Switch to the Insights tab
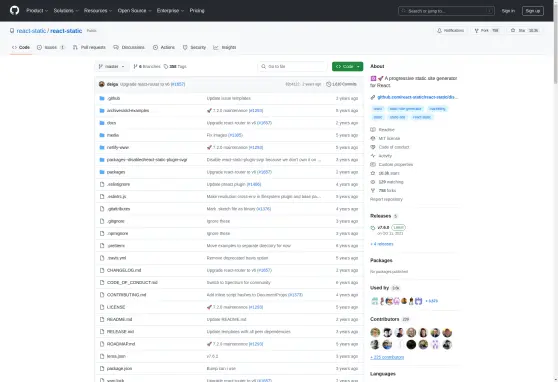 pos(225,47)
